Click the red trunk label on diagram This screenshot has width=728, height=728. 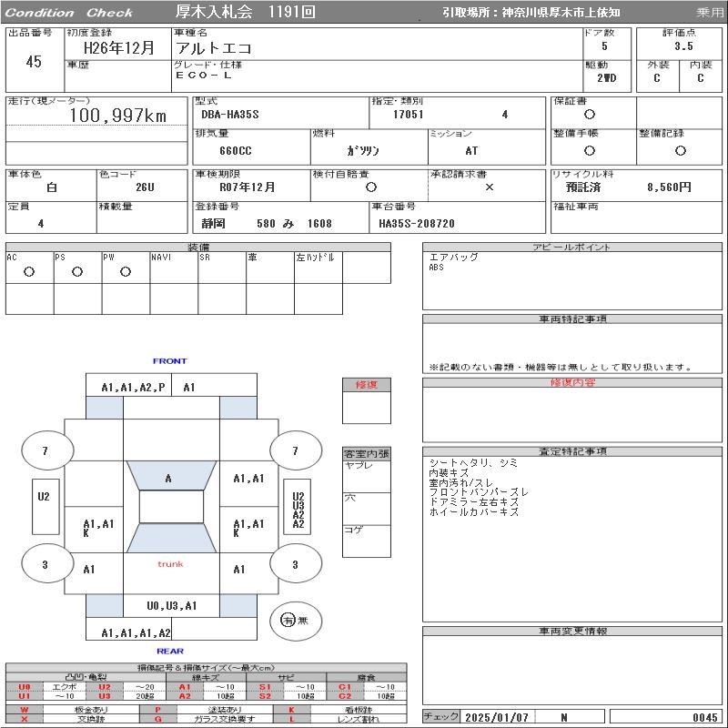click(x=170, y=564)
